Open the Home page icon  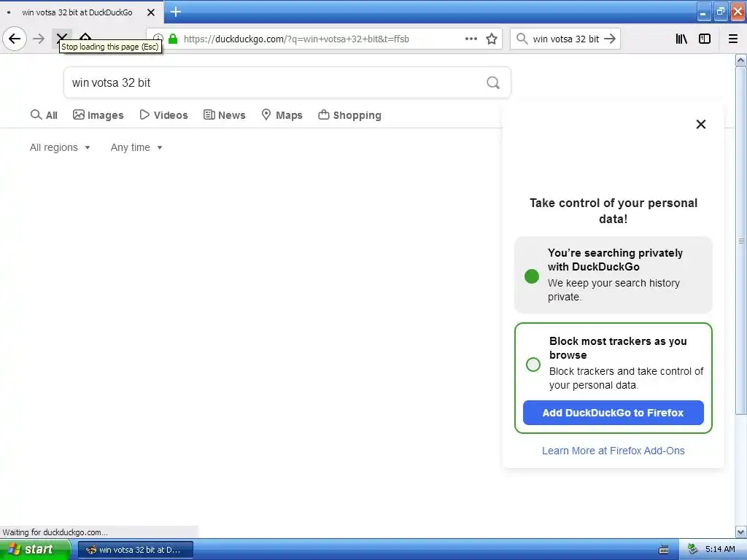[85, 36]
